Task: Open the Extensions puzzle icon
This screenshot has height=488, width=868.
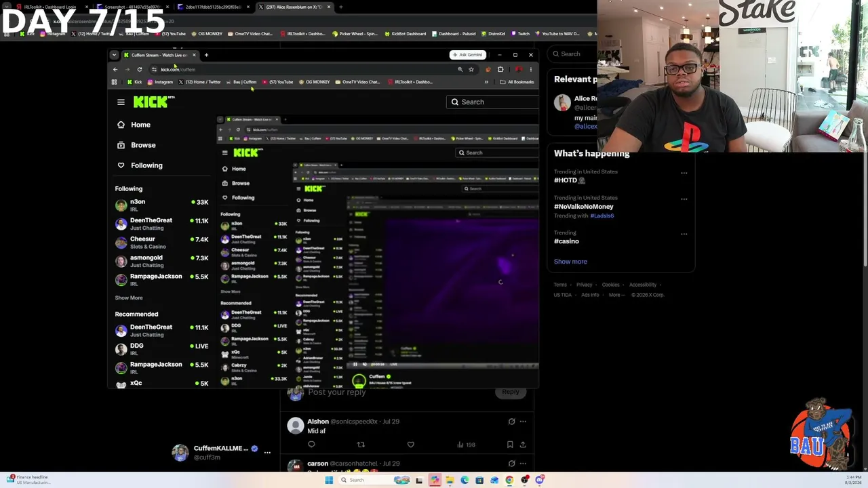Action: (x=500, y=69)
